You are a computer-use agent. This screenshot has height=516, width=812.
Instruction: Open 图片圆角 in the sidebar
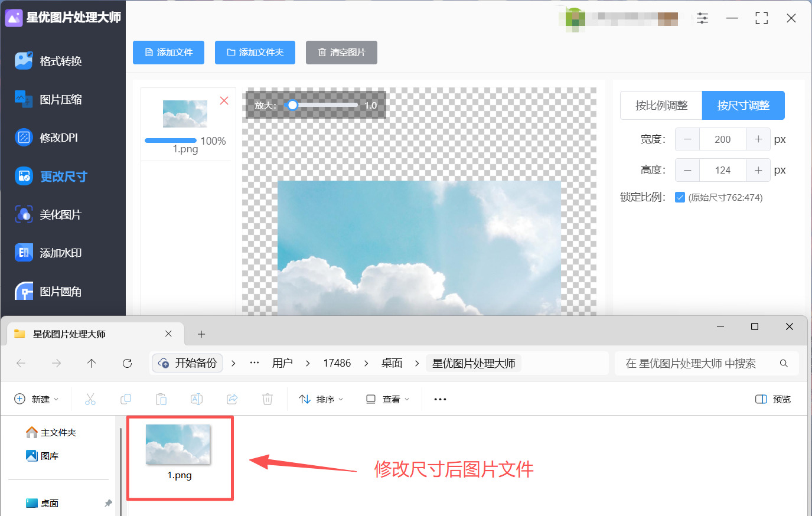[x=49, y=291]
